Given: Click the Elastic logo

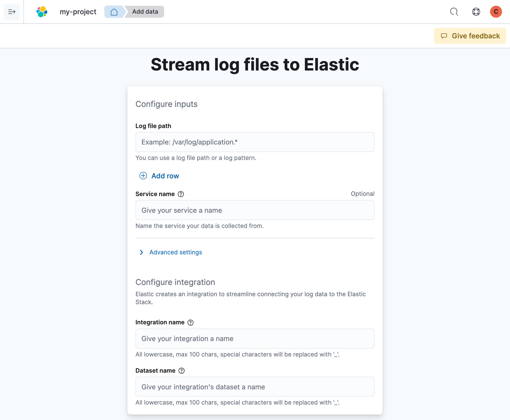Looking at the screenshot, I should 42,12.
